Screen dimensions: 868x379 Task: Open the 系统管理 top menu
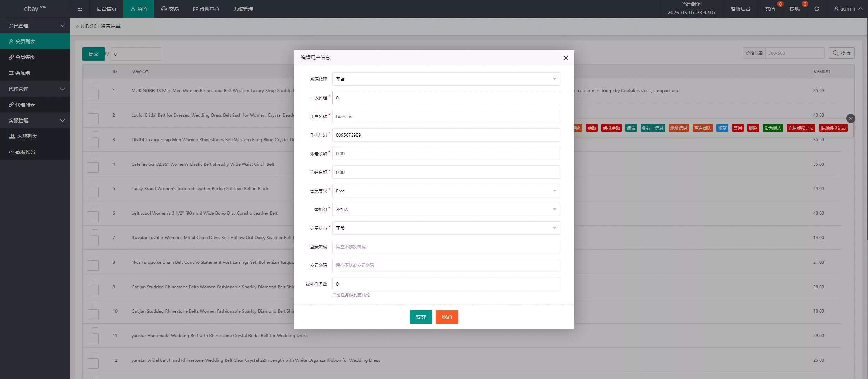pos(243,9)
